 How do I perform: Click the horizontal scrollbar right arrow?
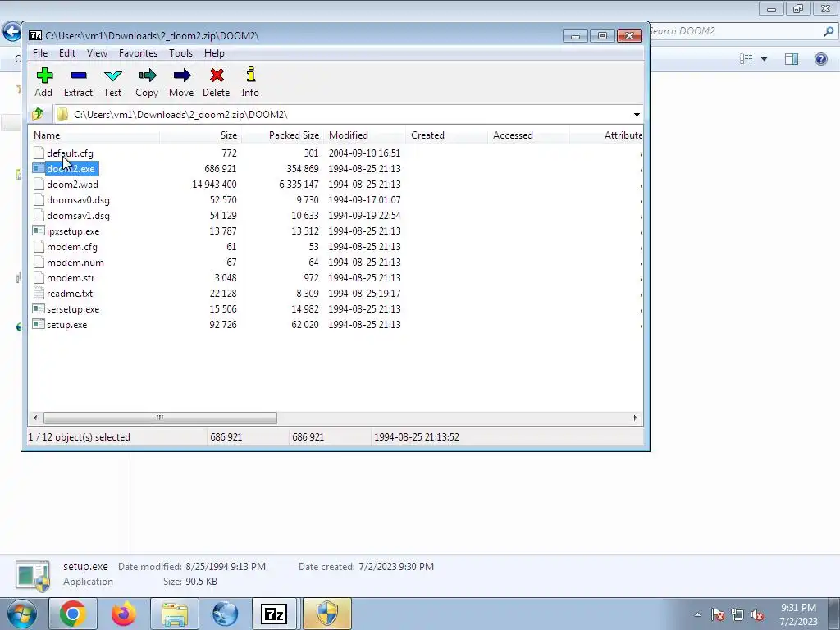click(636, 418)
